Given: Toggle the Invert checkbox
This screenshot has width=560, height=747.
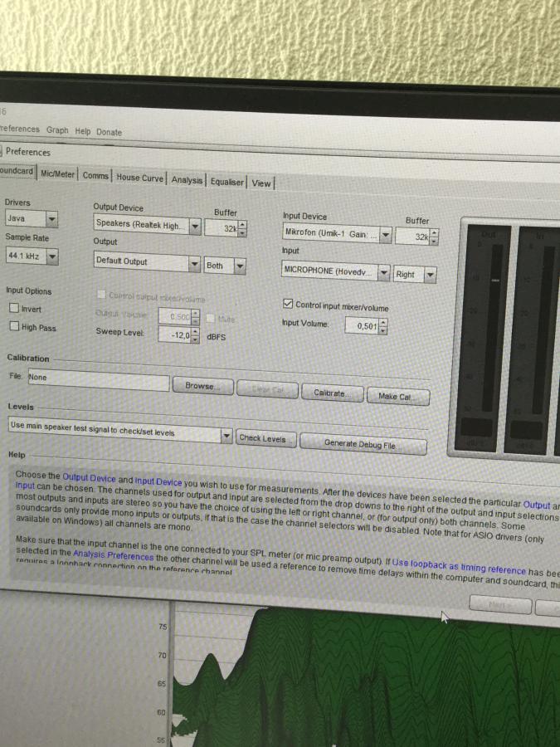Looking at the screenshot, I should (14, 308).
